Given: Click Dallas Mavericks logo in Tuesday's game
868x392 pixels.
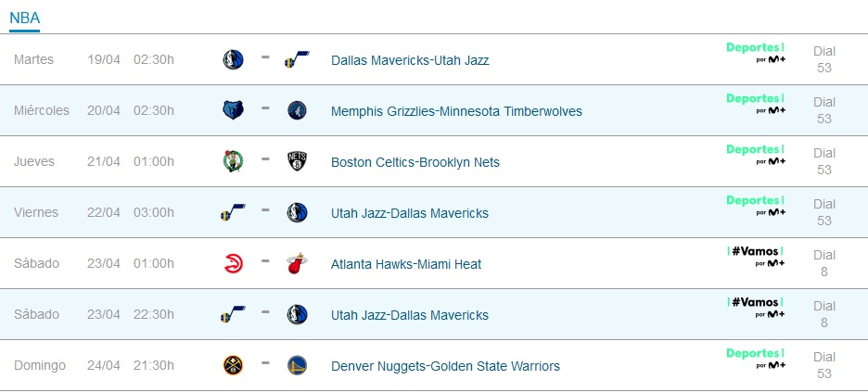Looking at the screenshot, I should click(x=233, y=59).
